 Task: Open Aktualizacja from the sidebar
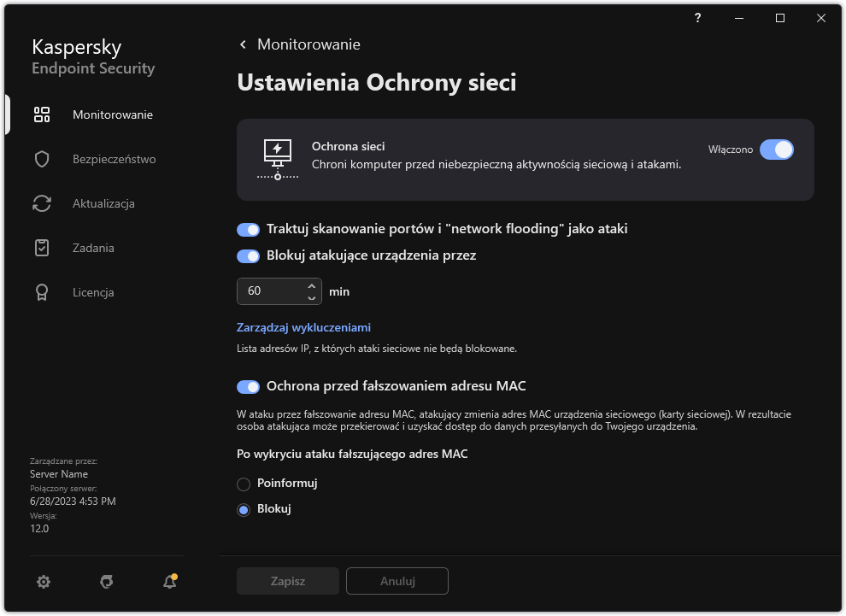tap(41, 202)
